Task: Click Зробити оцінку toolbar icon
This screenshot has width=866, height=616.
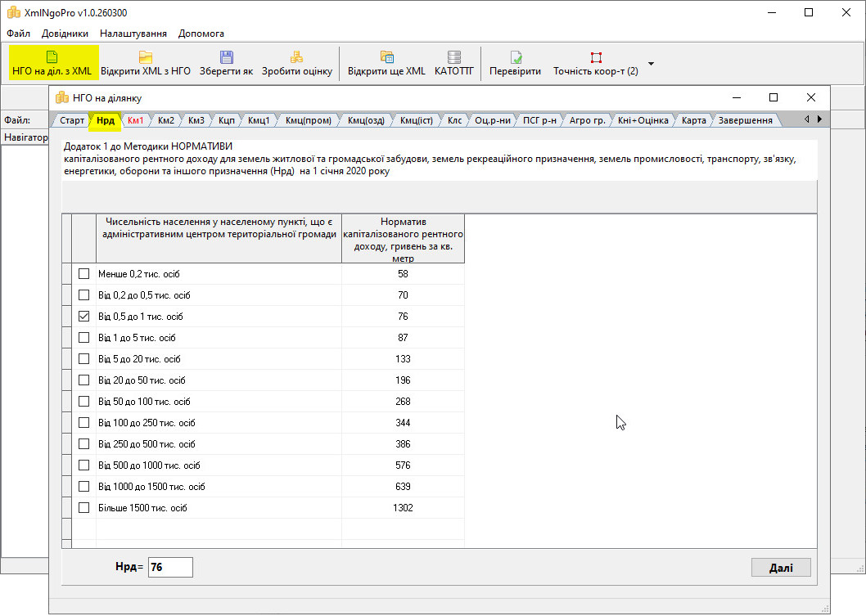Action: click(296, 56)
